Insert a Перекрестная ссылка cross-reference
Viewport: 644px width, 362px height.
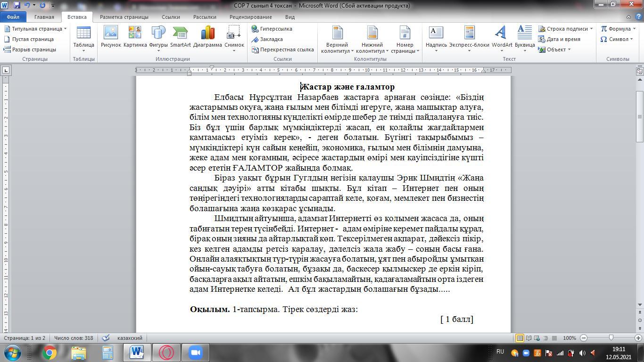point(283,49)
